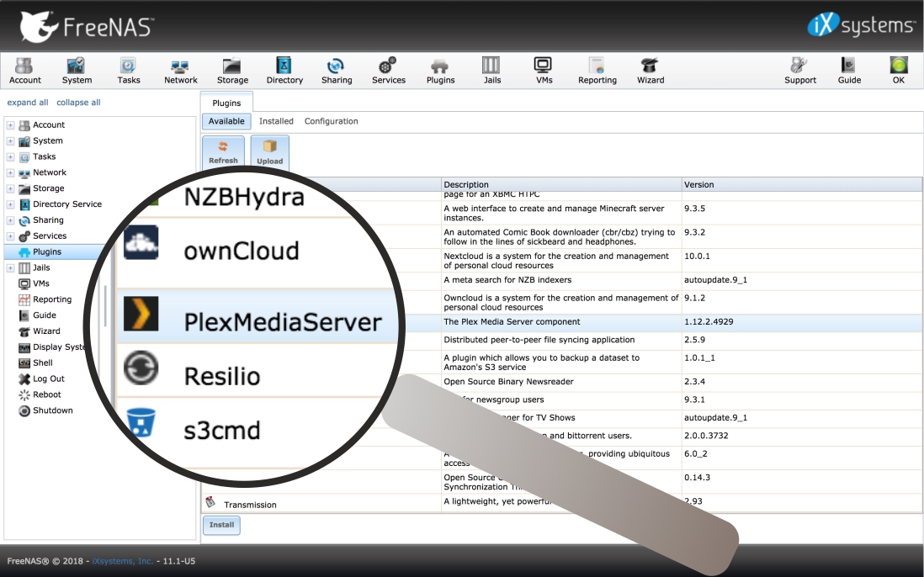Open Network from the top toolbar

coord(180,71)
